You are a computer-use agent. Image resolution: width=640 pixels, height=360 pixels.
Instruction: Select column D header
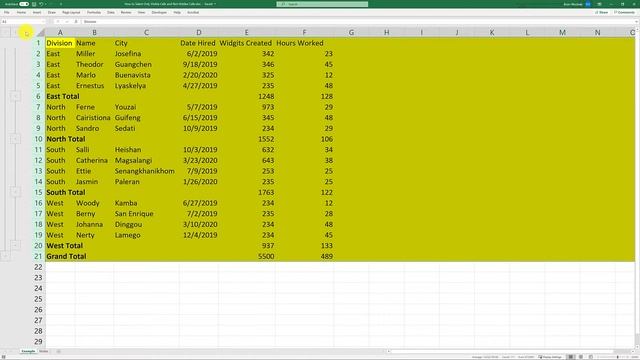(198, 33)
